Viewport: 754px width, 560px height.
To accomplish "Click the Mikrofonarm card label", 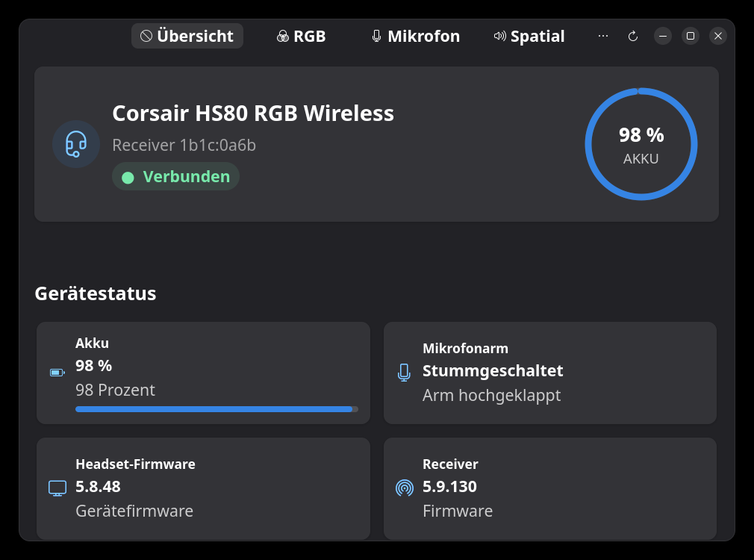I will (466, 348).
